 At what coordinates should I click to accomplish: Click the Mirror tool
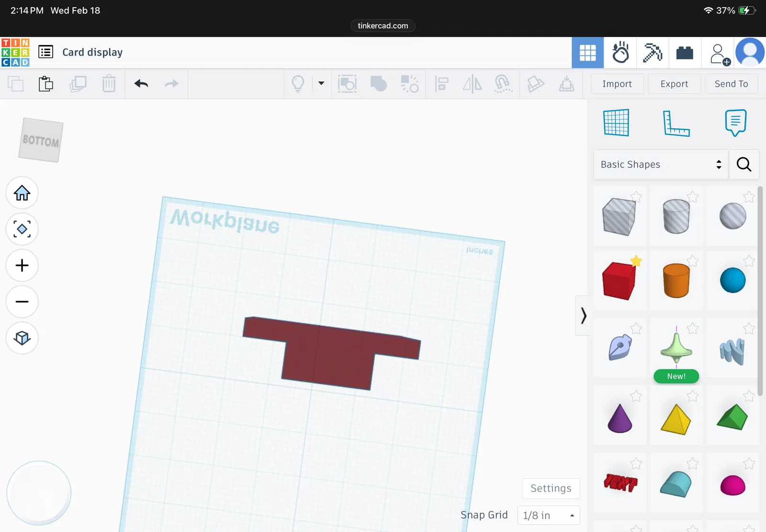[x=473, y=84]
